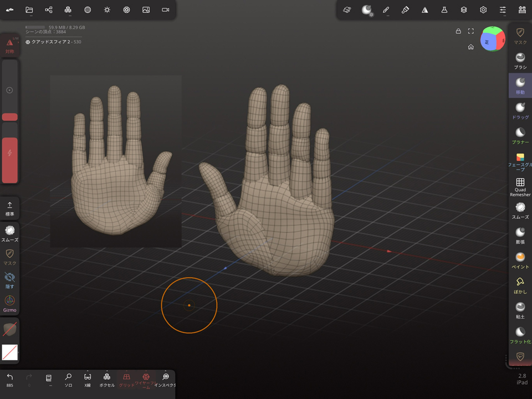Toggle the Grid (グリッド) display

126,380
